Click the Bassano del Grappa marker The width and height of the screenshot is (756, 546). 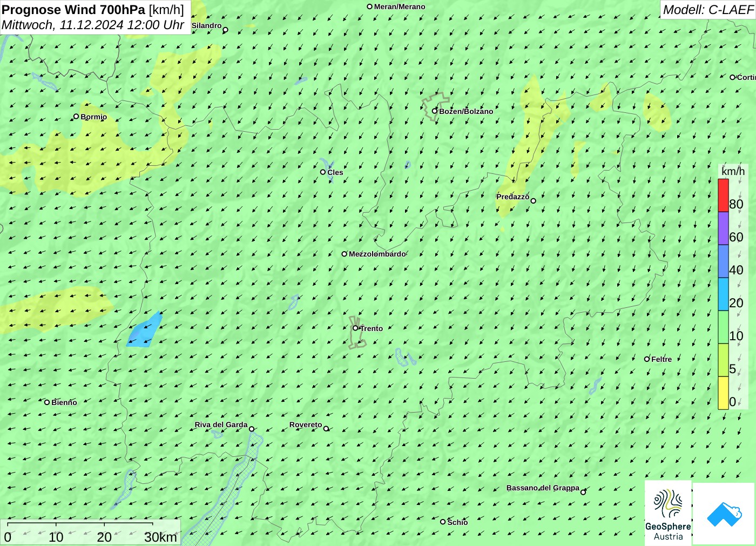pyautogui.click(x=583, y=493)
